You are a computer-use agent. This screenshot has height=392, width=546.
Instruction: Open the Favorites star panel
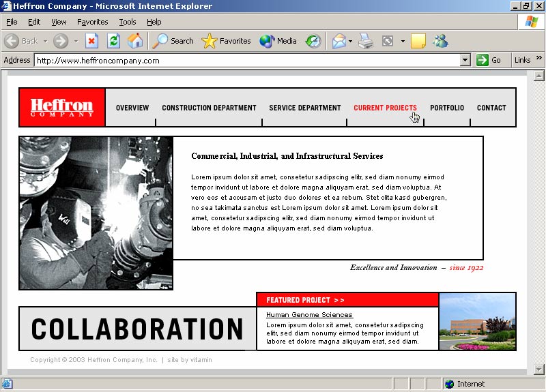[x=227, y=41]
